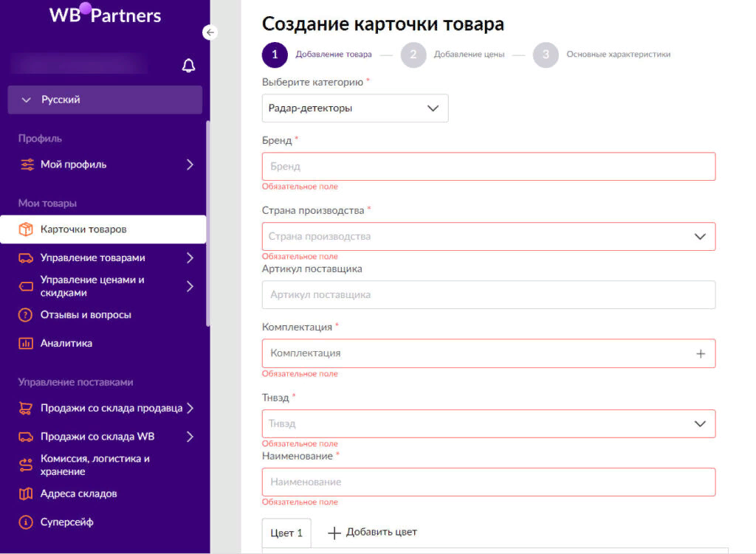Screen dimensions: 756x554
Task: Click the notification bell icon
Action: [188, 65]
